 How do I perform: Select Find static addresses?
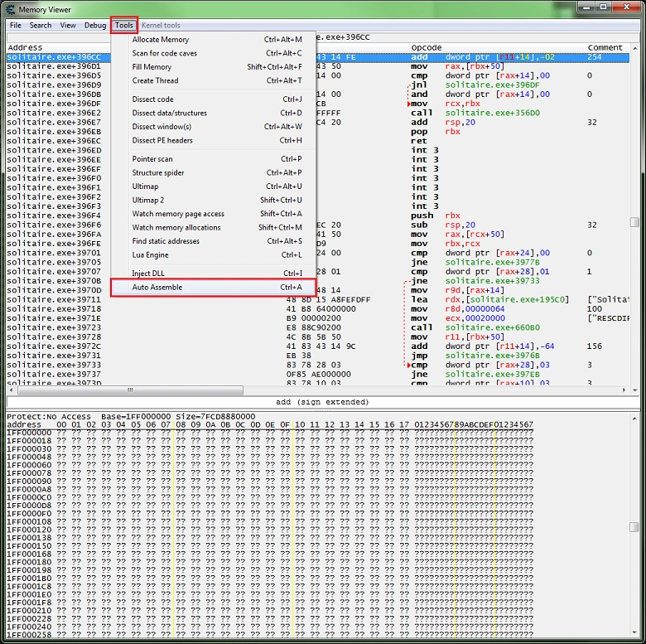pyautogui.click(x=166, y=241)
